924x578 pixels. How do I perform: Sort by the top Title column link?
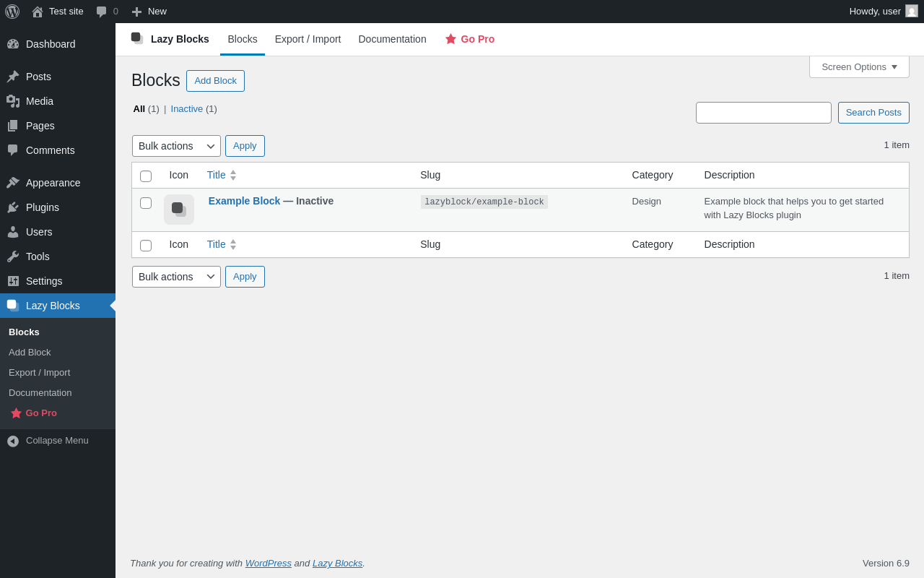(x=217, y=175)
